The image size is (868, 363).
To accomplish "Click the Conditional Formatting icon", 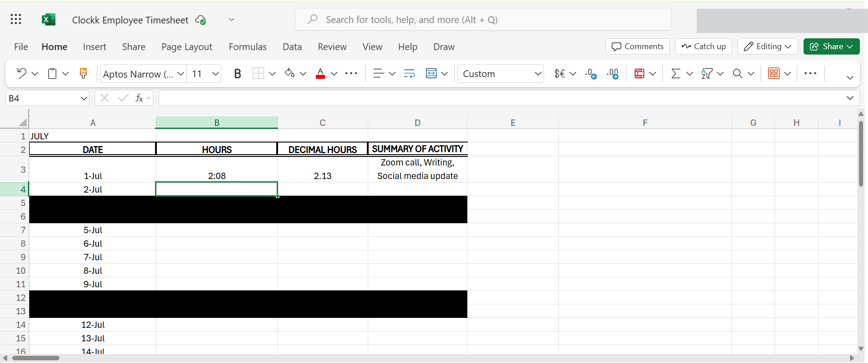I will coord(639,73).
